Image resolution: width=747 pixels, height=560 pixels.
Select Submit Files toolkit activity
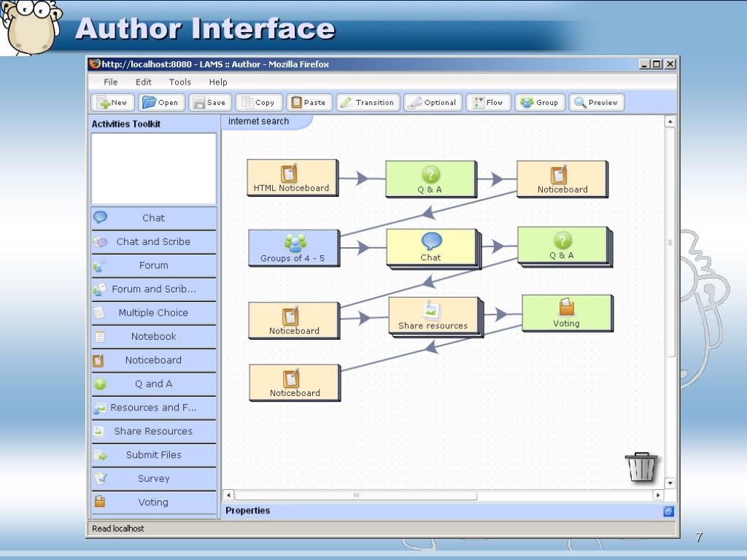(153, 455)
